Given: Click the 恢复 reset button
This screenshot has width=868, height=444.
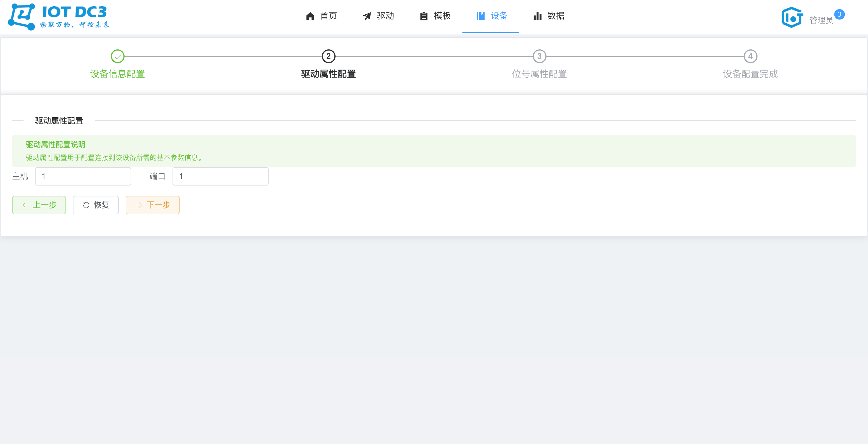Looking at the screenshot, I should coord(96,205).
